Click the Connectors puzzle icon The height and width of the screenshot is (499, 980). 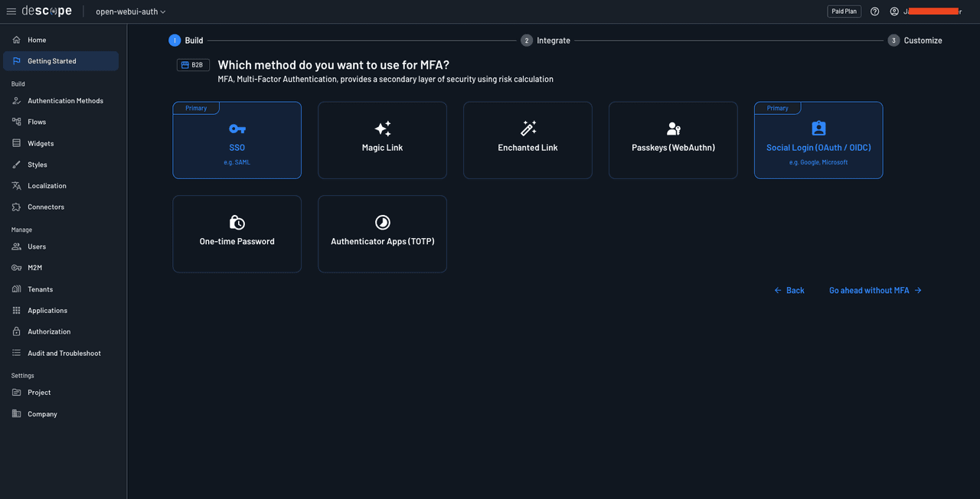click(x=17, y=207)
